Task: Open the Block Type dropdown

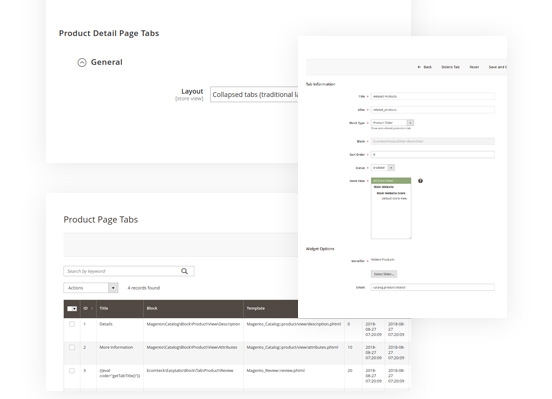Action: tap(393, 123)
